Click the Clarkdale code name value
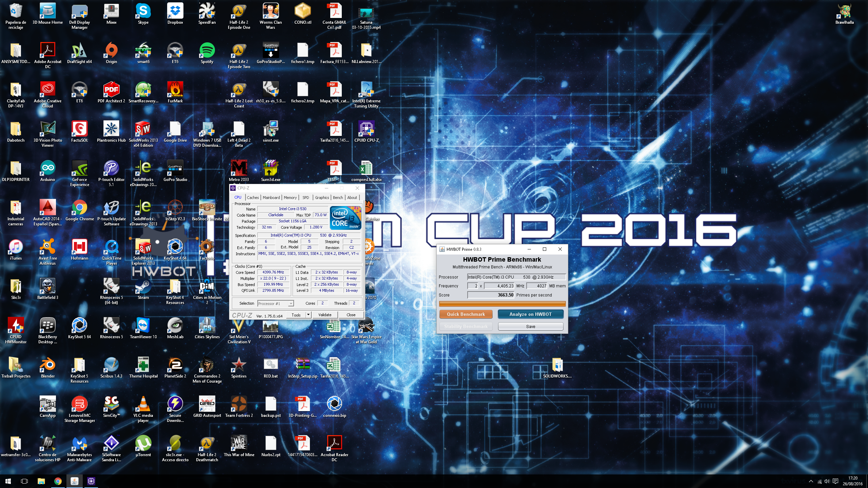 tap(276, 215)
